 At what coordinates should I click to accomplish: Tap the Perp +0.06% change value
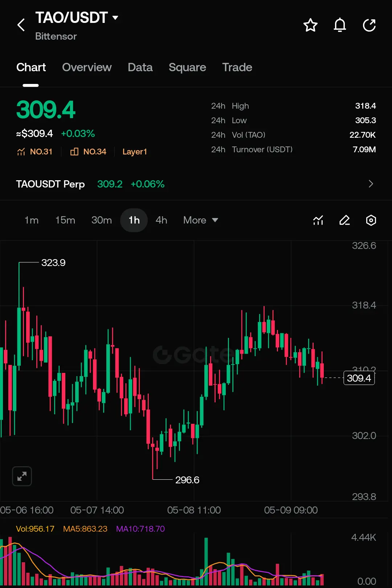(x=147, y=184)
